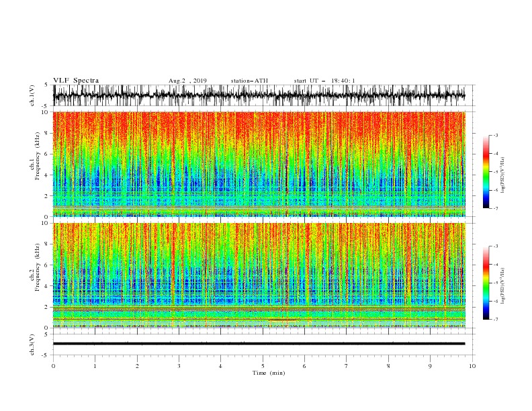The image size is (532, 411).
Task: Click time axis tick label "7"
Action: click(347, 366)
